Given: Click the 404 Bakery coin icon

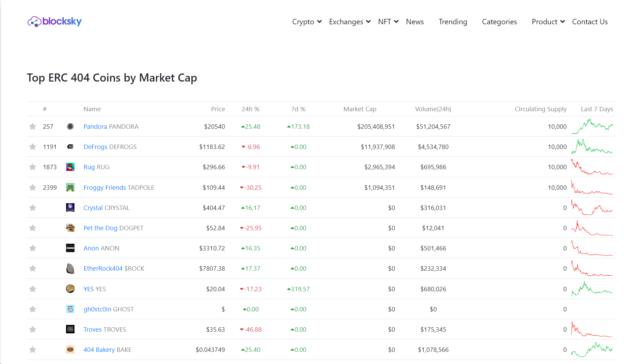Looking at the screenshot, I should (70, 350).
